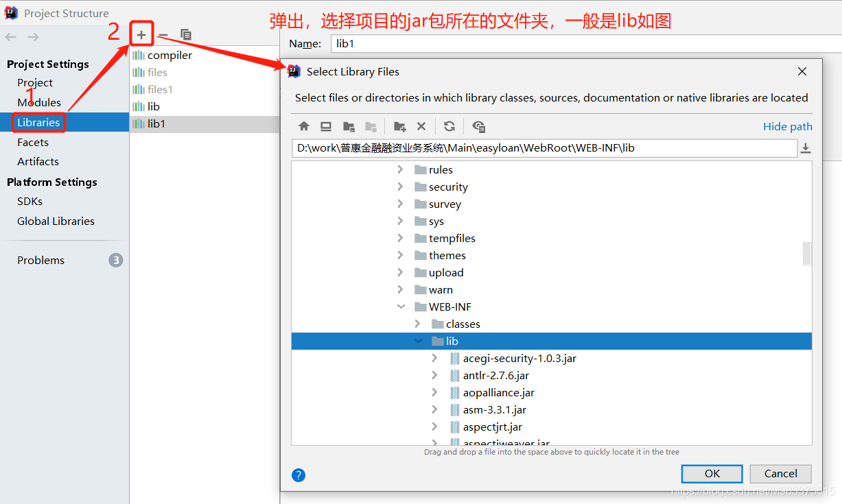Select the compiler library
Image resolution: width=842 pixels, height=504 pixels.
point(169,55)
